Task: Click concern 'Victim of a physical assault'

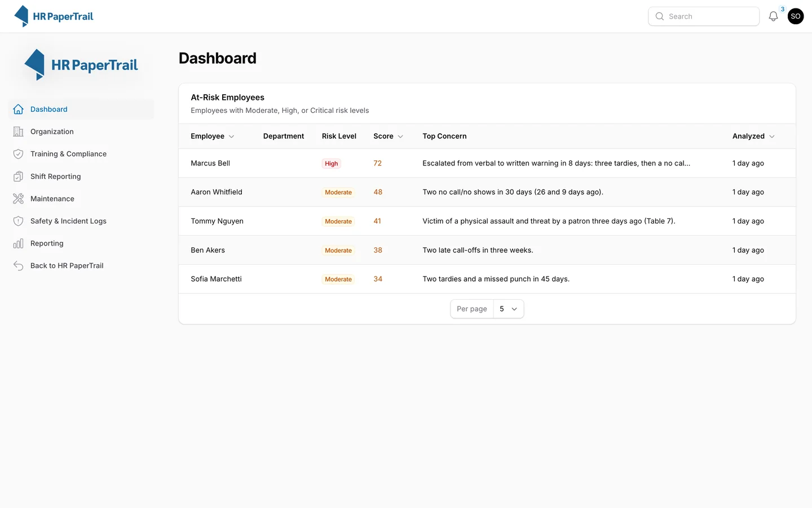Action: pos(549,221)
